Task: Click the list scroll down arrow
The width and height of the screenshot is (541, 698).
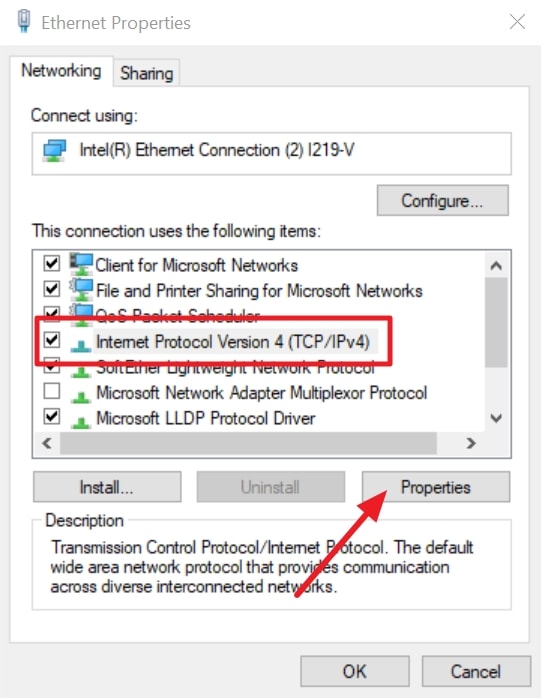Action: (496, 418)
